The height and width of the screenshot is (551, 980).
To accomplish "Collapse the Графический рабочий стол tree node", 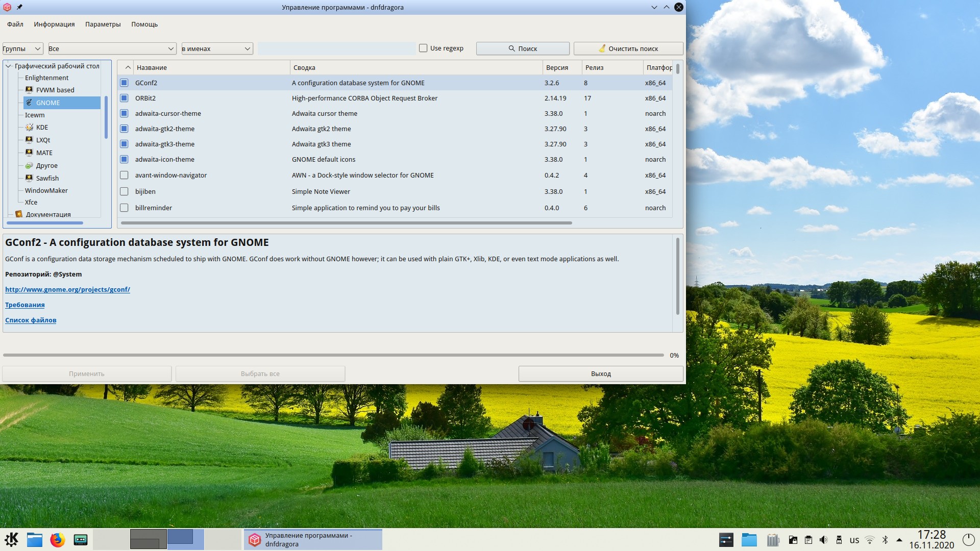I will click(8, 66).
